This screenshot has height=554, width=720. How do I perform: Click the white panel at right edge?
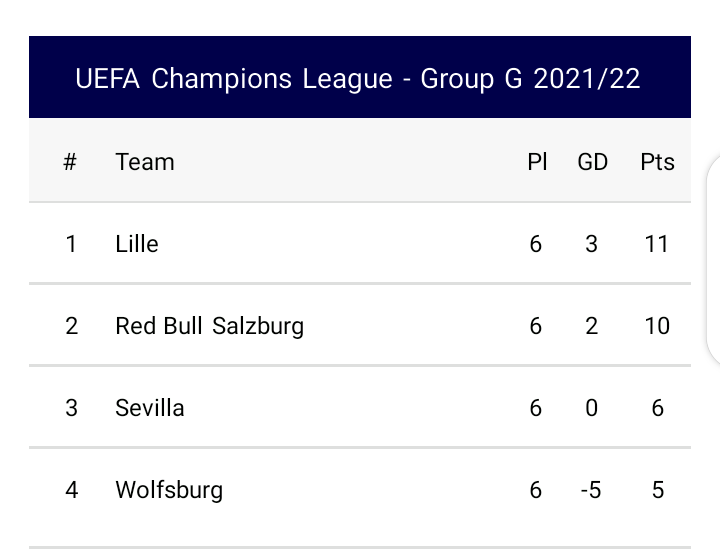714,260
